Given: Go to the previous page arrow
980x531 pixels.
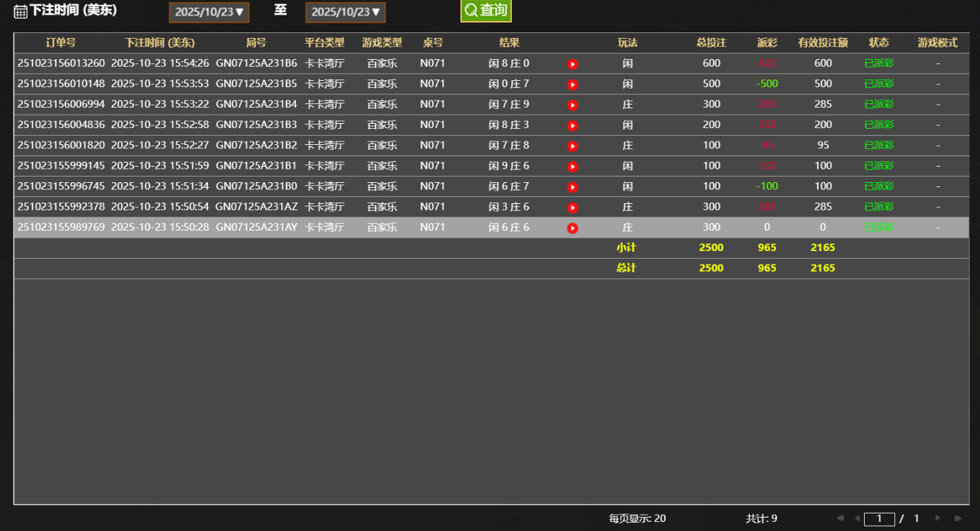Looking at the screenshot, I should click(857, 518).
